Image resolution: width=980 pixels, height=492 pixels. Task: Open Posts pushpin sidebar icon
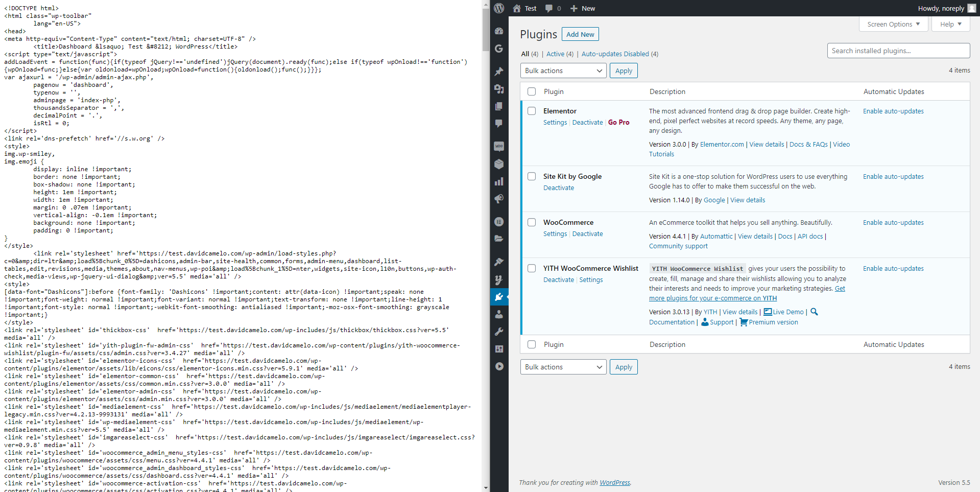499,72
